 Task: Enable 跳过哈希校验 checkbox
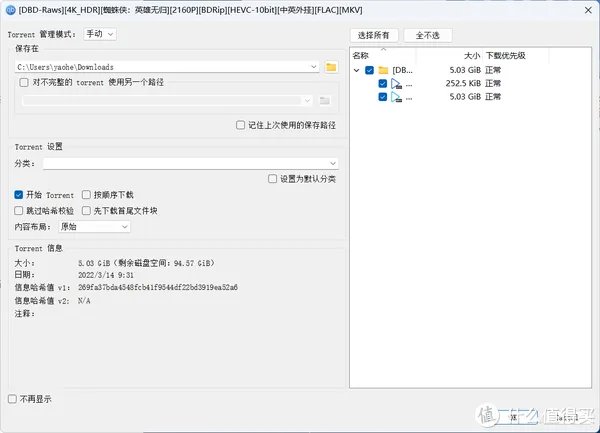18,211
